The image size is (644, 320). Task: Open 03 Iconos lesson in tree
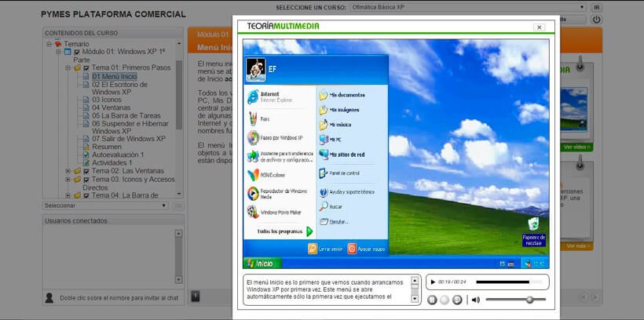(106, 100)
